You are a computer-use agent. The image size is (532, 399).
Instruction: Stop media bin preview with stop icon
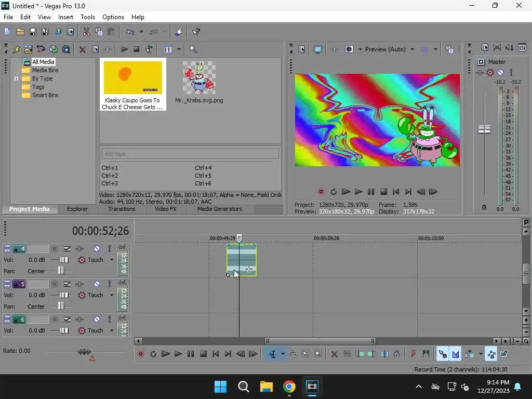137,49
